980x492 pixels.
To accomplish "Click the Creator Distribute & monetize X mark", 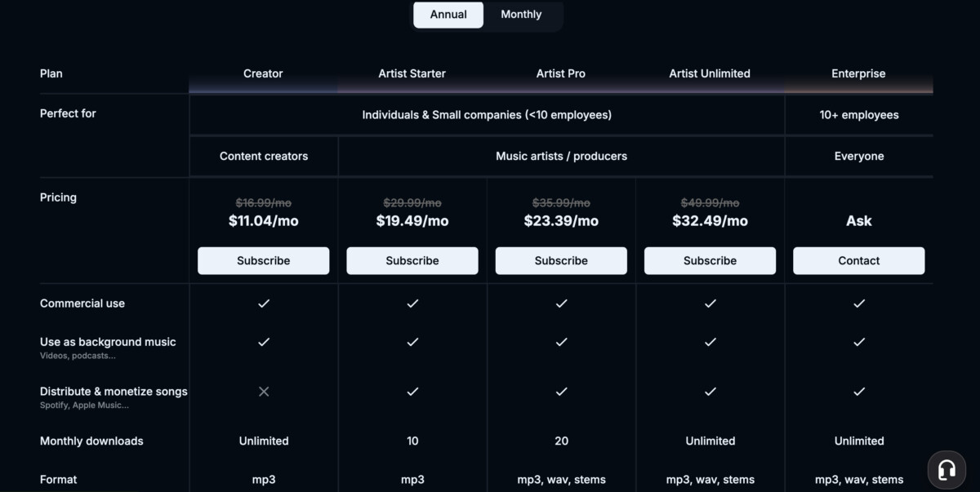I will (x=264, y=392).
